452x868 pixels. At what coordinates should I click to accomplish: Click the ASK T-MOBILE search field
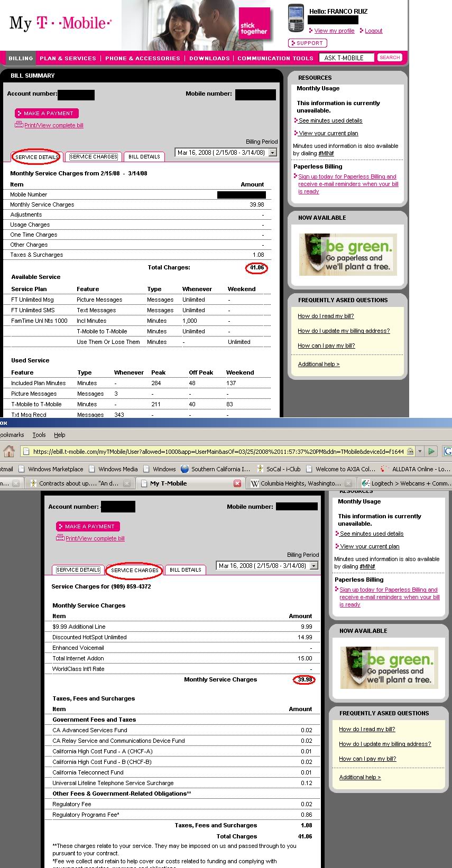[x=346, y=58]
